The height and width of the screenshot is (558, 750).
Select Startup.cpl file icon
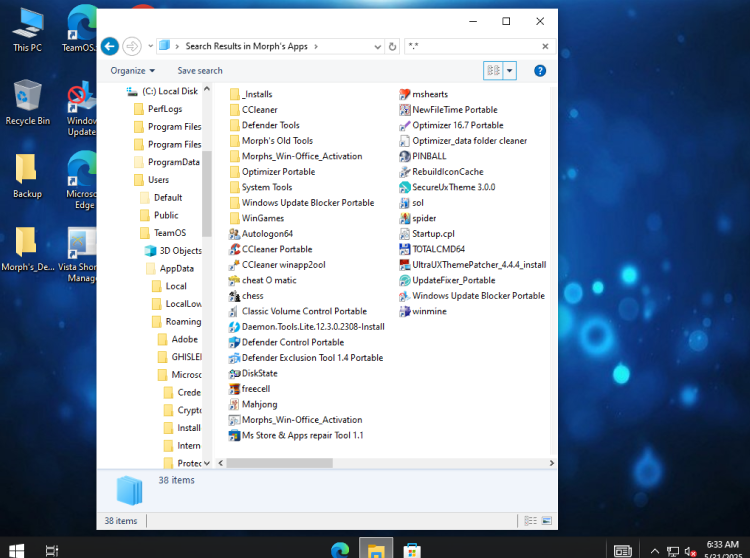point(405,234)
